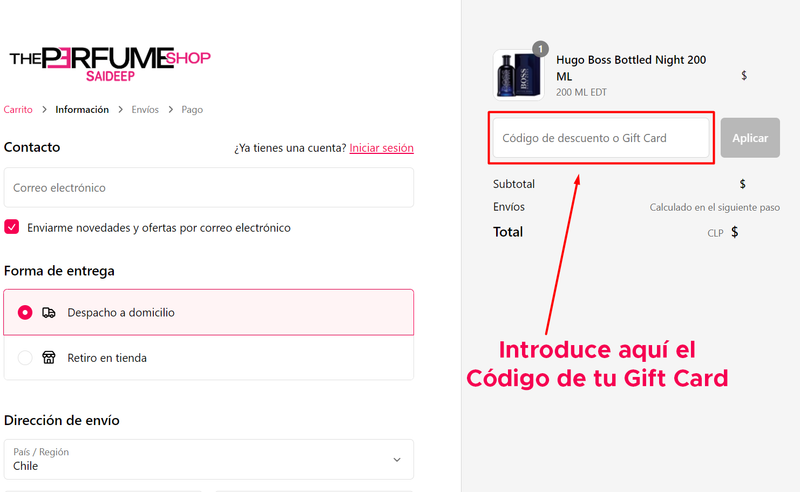800x492 pixels.
Task: Toggle the email news and offers checkbox
Action: [12, 227]
